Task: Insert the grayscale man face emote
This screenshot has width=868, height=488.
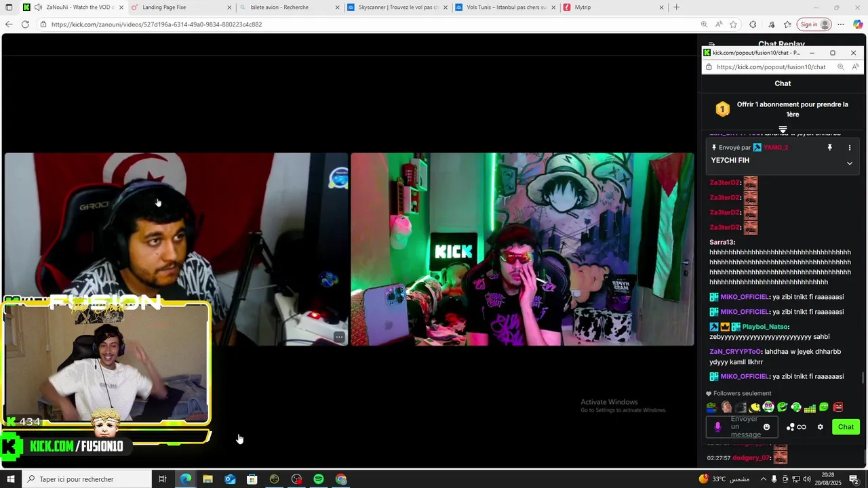Action: [741, 407]
